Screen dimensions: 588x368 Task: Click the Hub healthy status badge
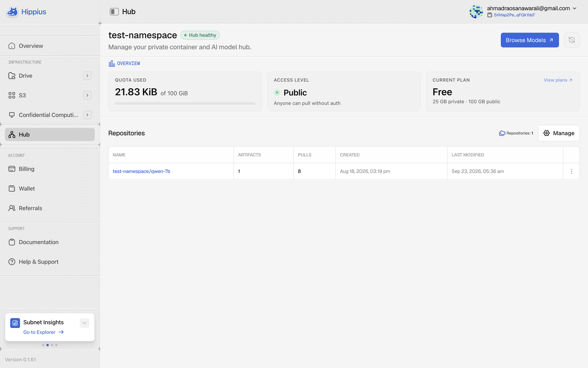click(200, 35)
